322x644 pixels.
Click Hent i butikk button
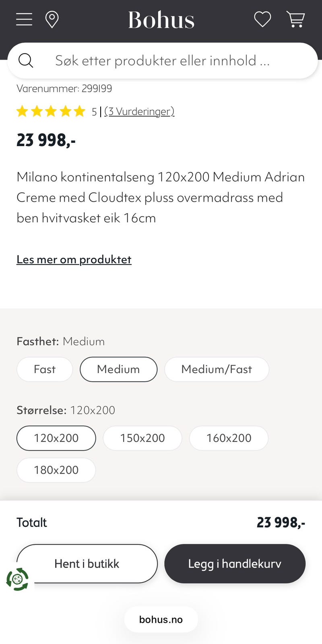87,563
